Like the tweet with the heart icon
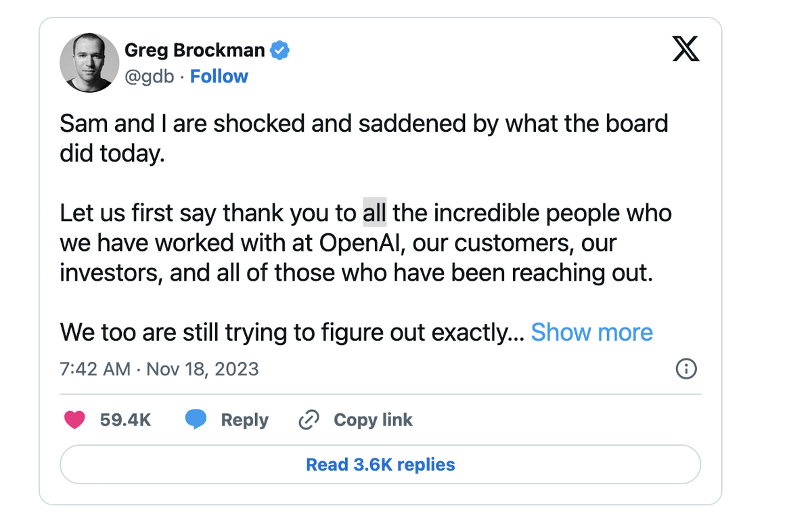This screenshot has width=812, height=516. click(74, 420)
